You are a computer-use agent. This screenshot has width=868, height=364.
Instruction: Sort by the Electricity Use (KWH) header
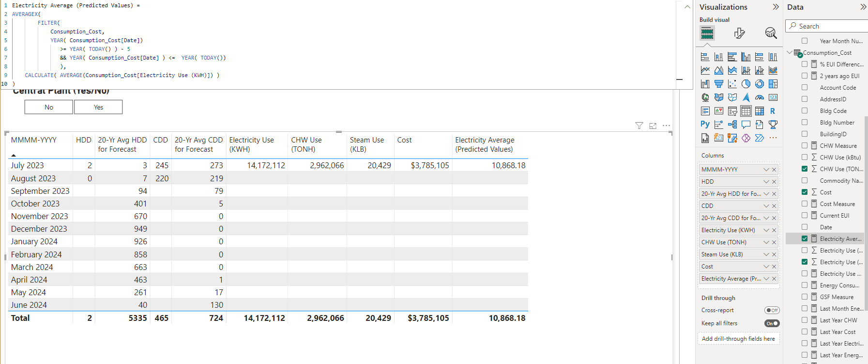[x=252, y=144]
